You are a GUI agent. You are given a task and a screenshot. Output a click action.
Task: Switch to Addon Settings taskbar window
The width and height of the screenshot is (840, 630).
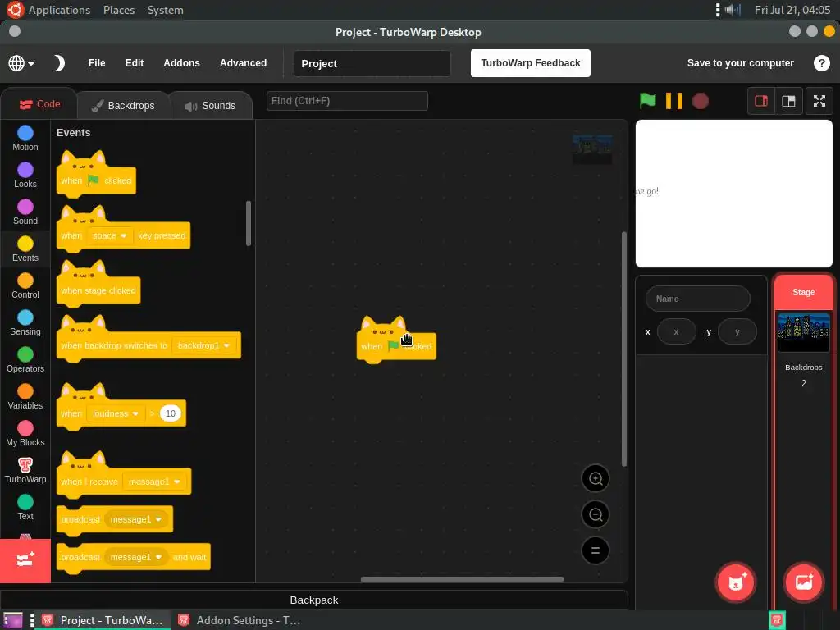[x=239, y=620]
